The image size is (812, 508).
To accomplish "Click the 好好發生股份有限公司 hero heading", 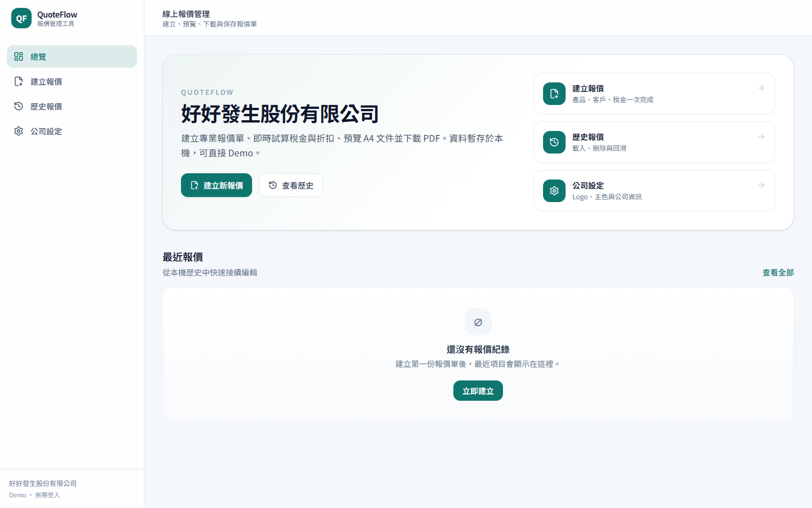I will (x=280, y=113).
